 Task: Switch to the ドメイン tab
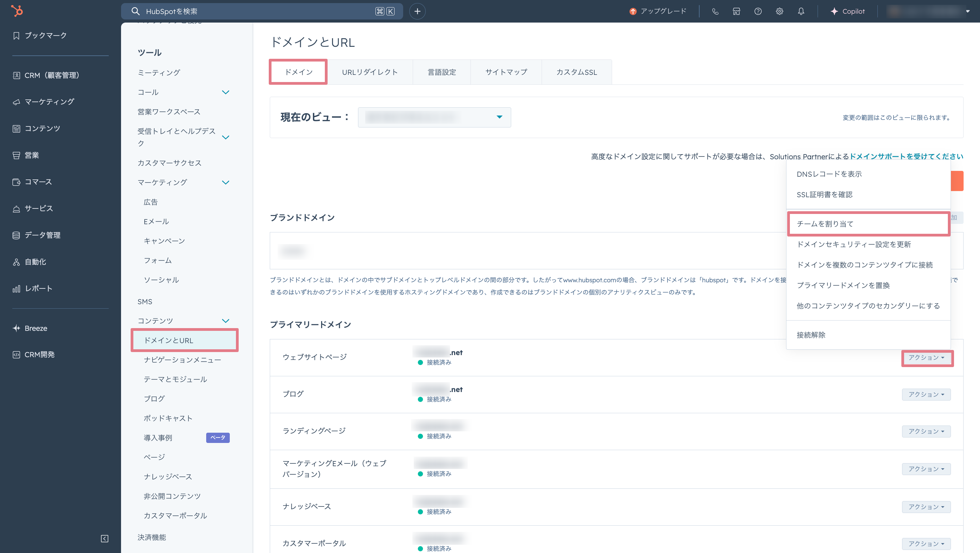299,72
